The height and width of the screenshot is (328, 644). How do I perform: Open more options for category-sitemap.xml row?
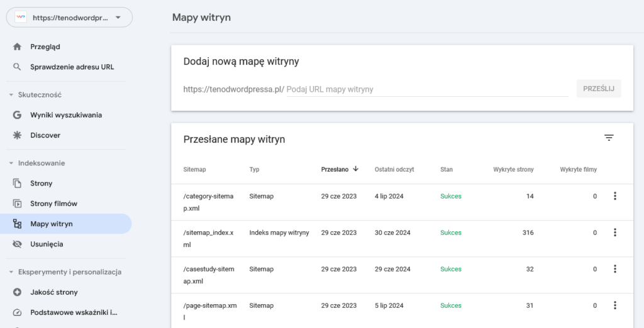tap(615, 196)
